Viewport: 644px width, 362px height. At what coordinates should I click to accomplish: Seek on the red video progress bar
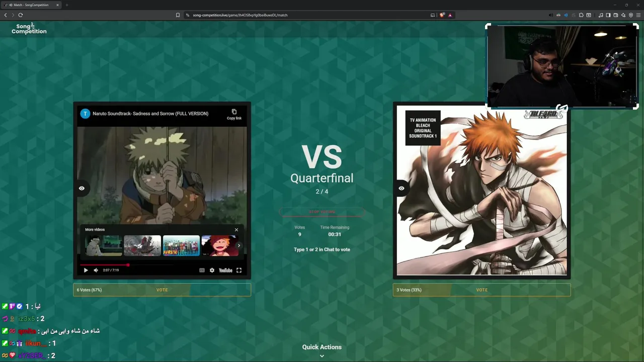[162, 264]
